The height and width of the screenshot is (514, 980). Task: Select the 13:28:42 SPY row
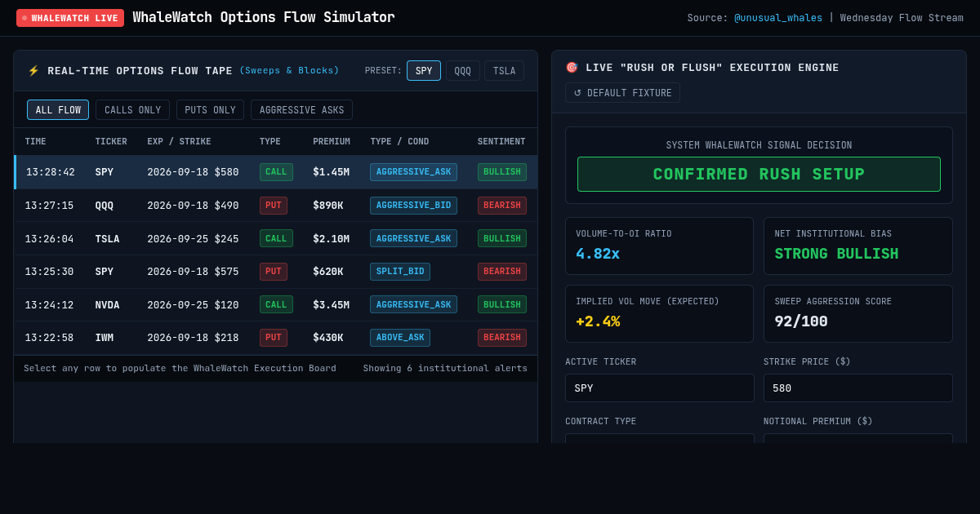(276, 172)
